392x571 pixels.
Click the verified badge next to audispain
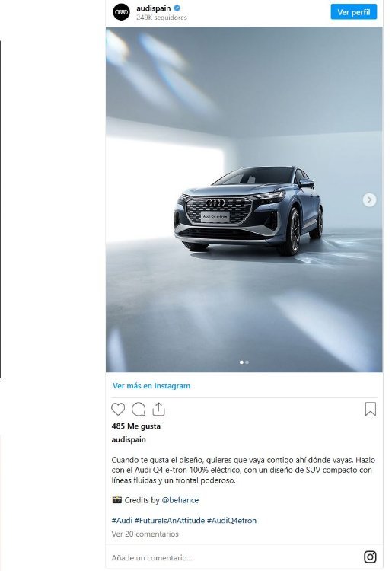point(177,8)
